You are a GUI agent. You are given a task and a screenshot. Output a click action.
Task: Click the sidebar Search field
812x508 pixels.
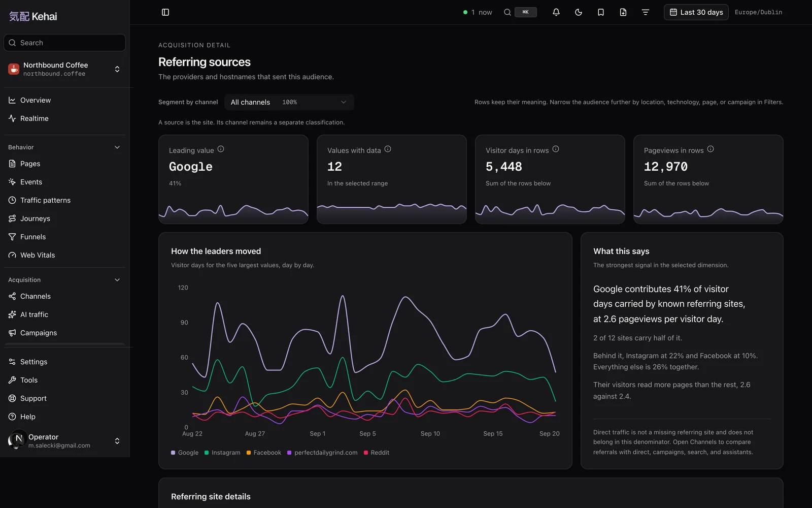64,43
